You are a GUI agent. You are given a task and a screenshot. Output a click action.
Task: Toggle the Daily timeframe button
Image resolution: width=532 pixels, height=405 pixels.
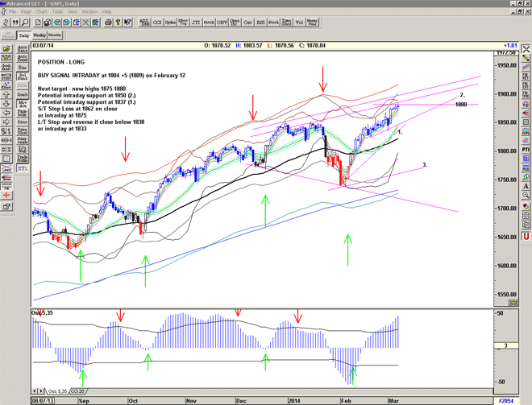(23, 35)
